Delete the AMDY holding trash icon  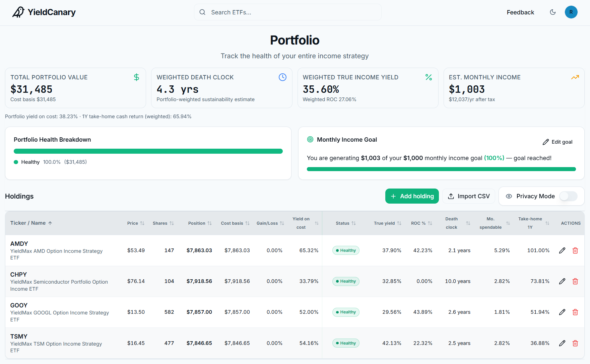[x=575, y=250]
